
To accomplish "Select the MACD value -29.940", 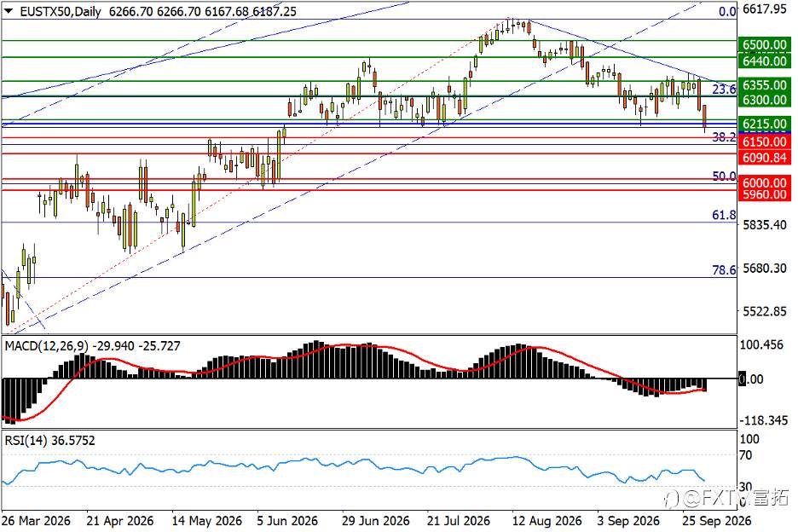I will coord(113,346).
